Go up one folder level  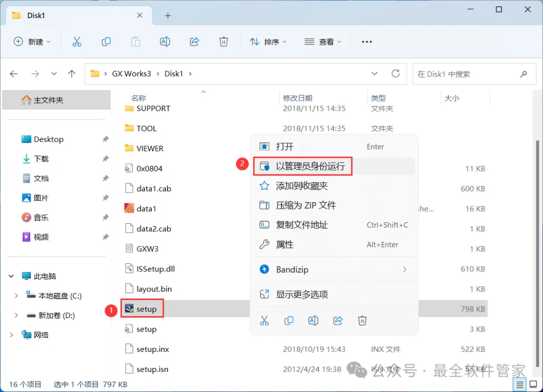[x=72, y=74]
